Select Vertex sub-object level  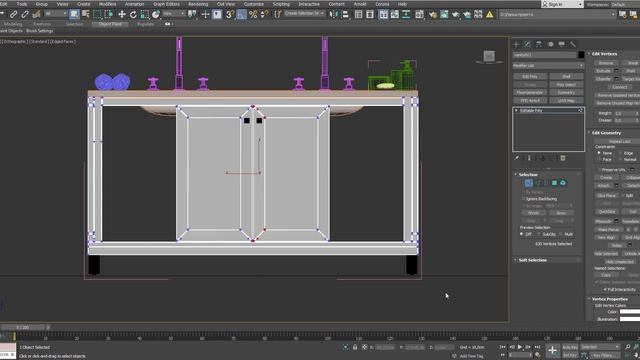(529, 183)
